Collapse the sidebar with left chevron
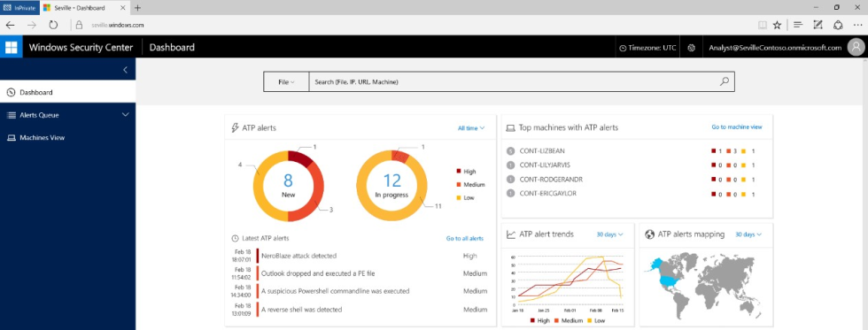Image resolution: width=868 pixels, height=330 pixels. point(125,70)
